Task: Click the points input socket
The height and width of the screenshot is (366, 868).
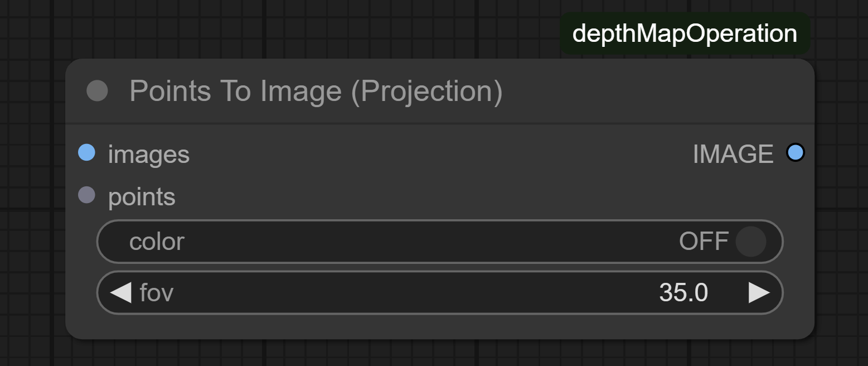Action: (86, 195)
